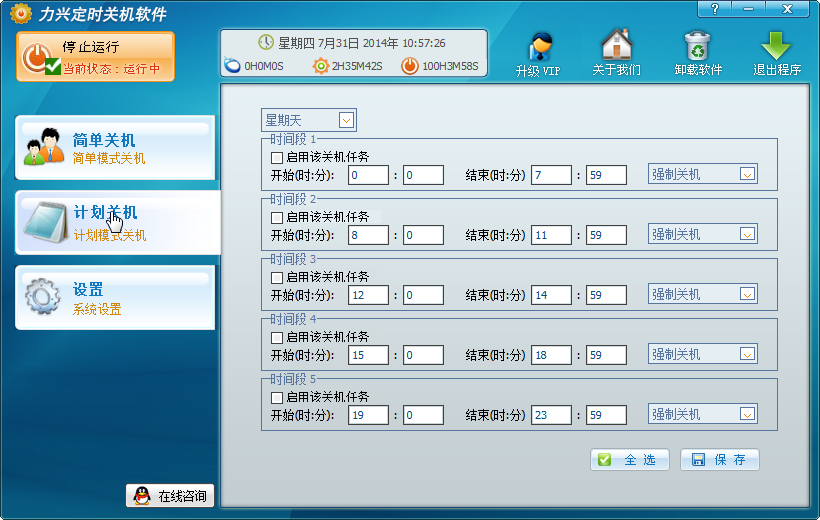This screenshot has width=820, height=520.
Task: Enable shutdown task for 时间段 5
Action: pos(277,398)
